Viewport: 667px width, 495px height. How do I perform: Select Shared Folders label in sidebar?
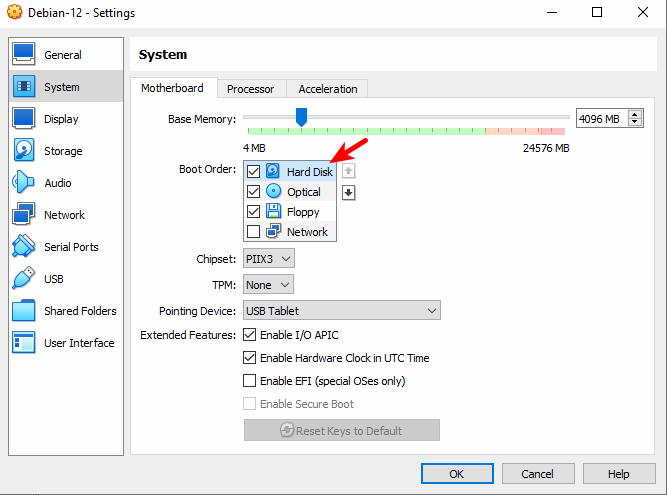(x=80, y=311)
